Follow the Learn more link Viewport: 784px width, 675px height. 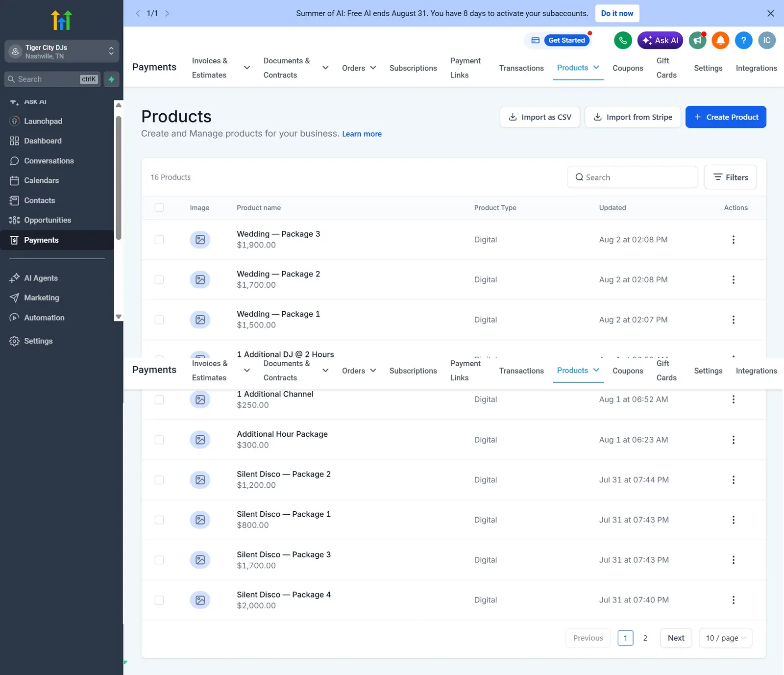(362, 134)
